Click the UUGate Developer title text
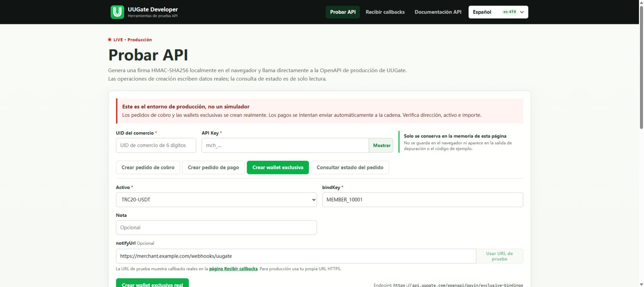The height and width of the screenshot is (287, 644). [153, 9]
